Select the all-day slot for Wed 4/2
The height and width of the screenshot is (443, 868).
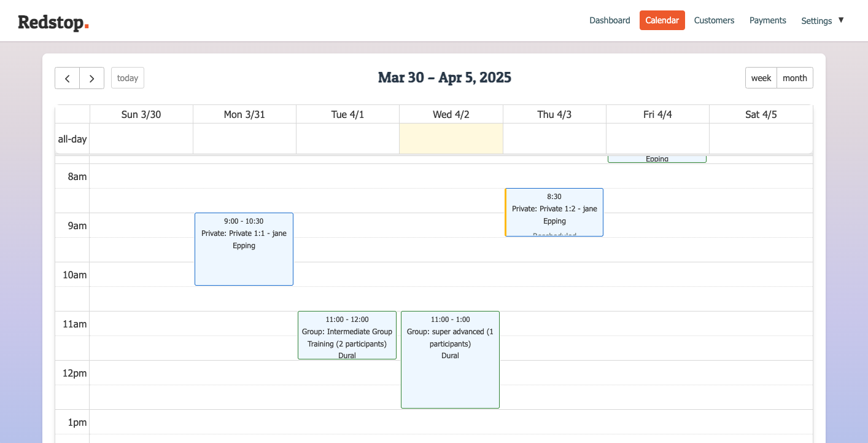point(451,138)
